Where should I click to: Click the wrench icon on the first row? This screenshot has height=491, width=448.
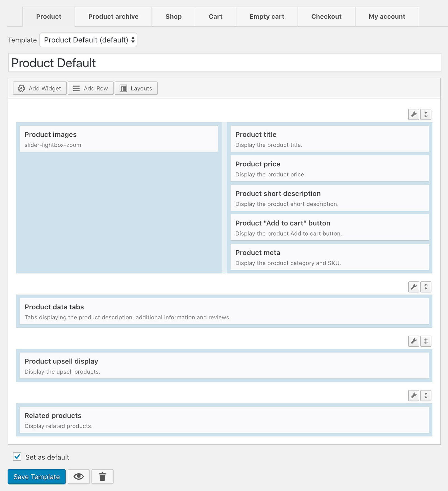(x=414, y=114)
